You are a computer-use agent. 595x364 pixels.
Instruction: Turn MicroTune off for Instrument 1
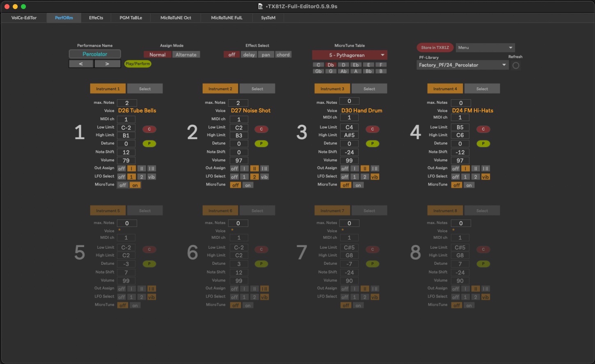tap(123, 185)
